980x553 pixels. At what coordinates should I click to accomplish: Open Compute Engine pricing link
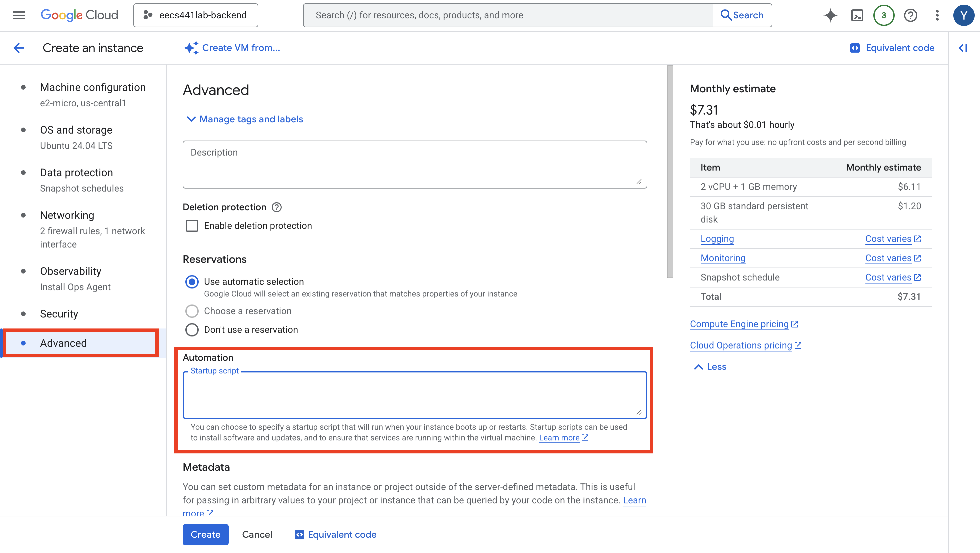744,324
